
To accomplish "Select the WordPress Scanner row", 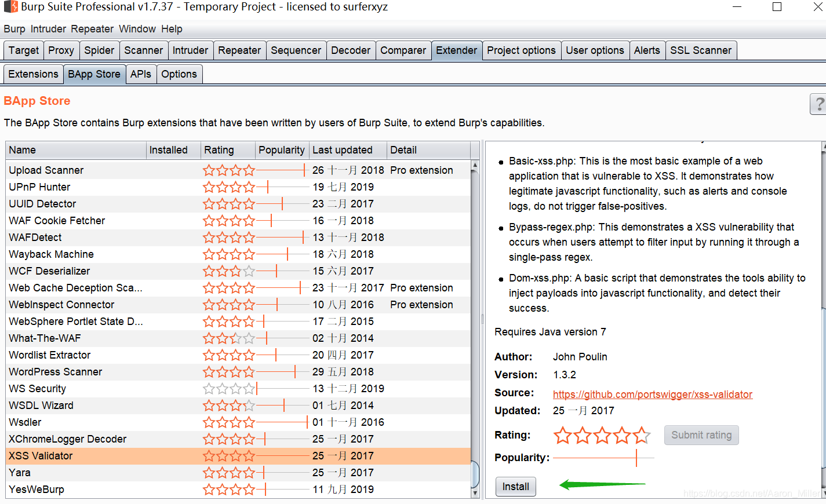I will pyautogui.click(x=238, y=372).
